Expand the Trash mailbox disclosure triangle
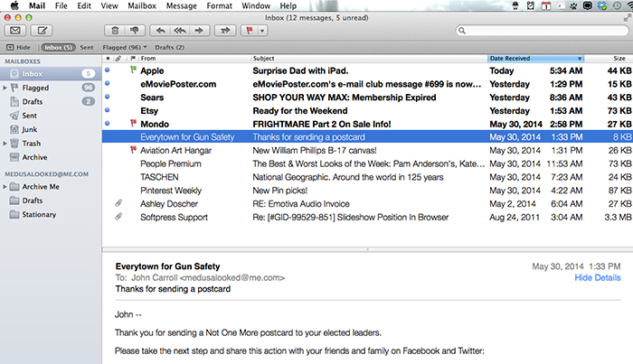 point(5,143)
